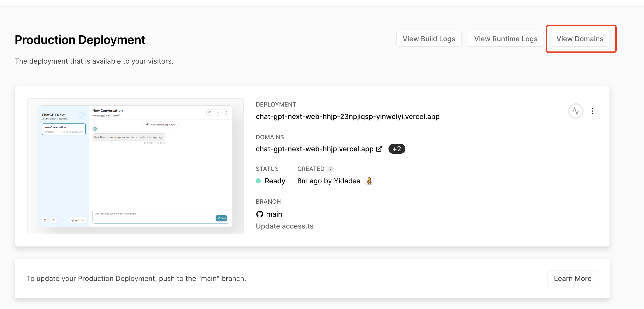Click Send button in preview thumbnail
This screenshot has height=309, width=644.
coord(221,218)
